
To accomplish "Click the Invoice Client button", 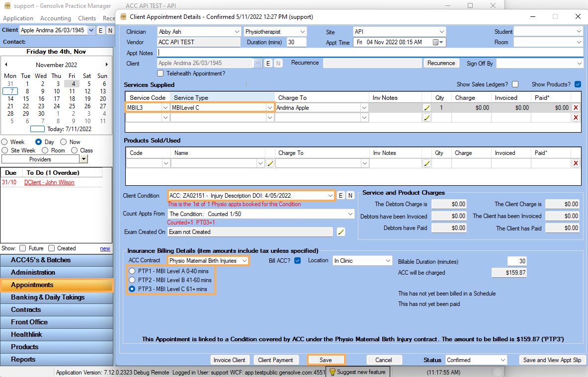I will pos(230,360).
